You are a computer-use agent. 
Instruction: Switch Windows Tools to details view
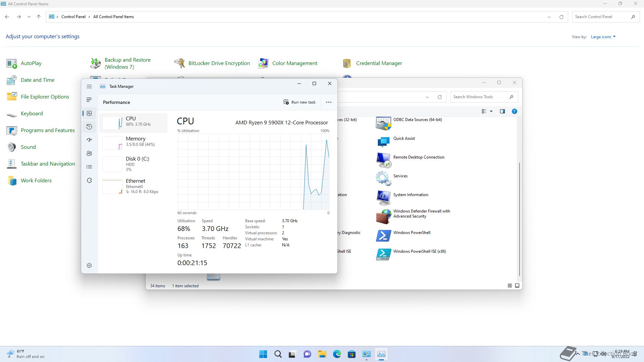(x=509, y=286)
